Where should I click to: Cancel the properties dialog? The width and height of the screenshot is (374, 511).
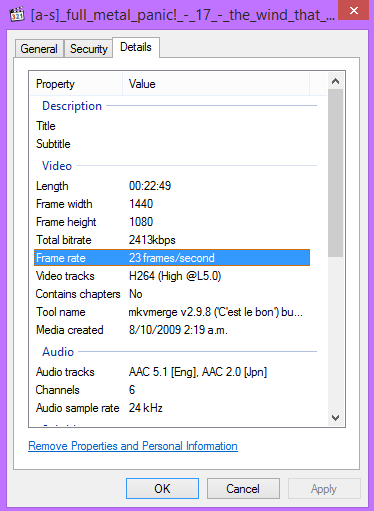243,489
